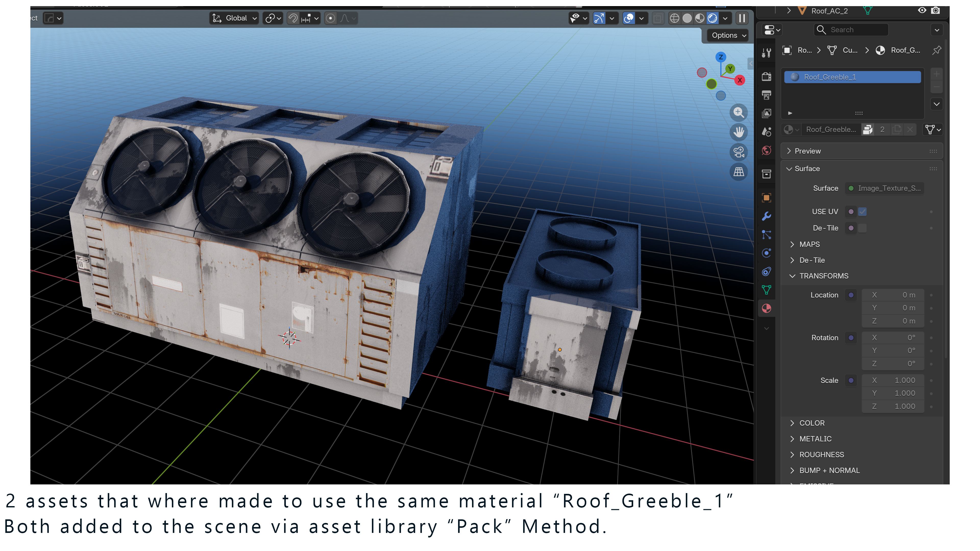Open the Object properties tab icon
The image size is (980, 551).
click(x=766, y=197)
